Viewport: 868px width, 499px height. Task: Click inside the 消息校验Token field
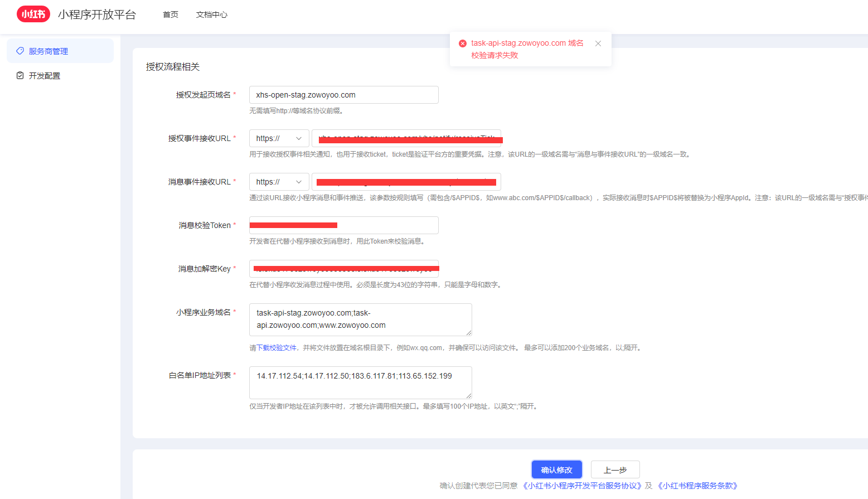[x=343, y=225]
